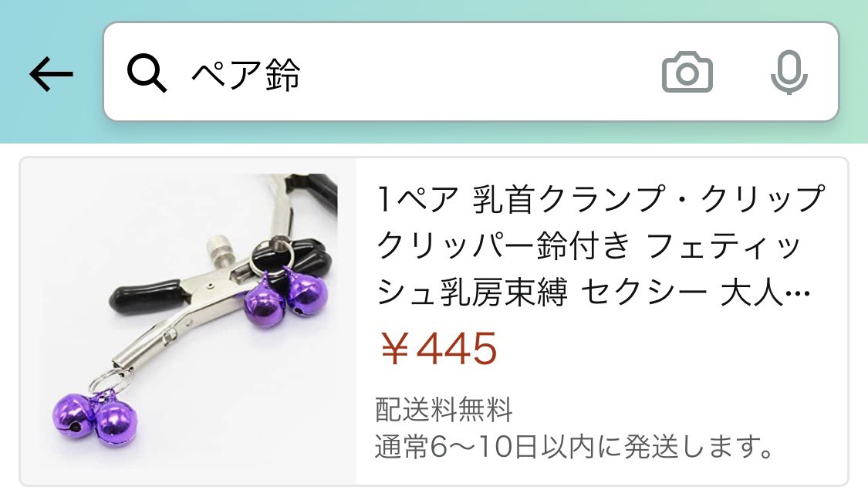Viewport: 868px width, 497px height.
Task: Open the product title starting with 1ペア
Action: (600, 245)
